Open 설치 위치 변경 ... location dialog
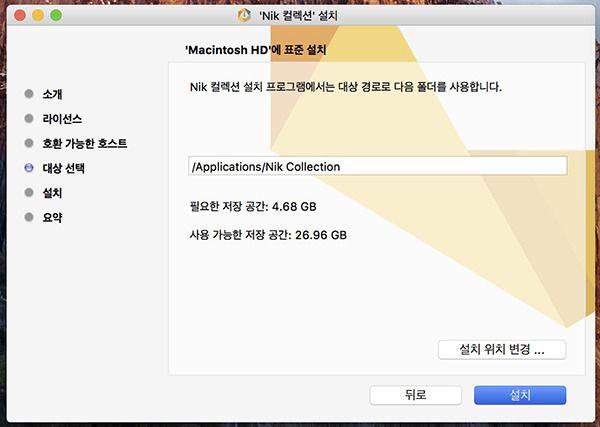This screenshot has width=600, height=427. coord(502,349)
